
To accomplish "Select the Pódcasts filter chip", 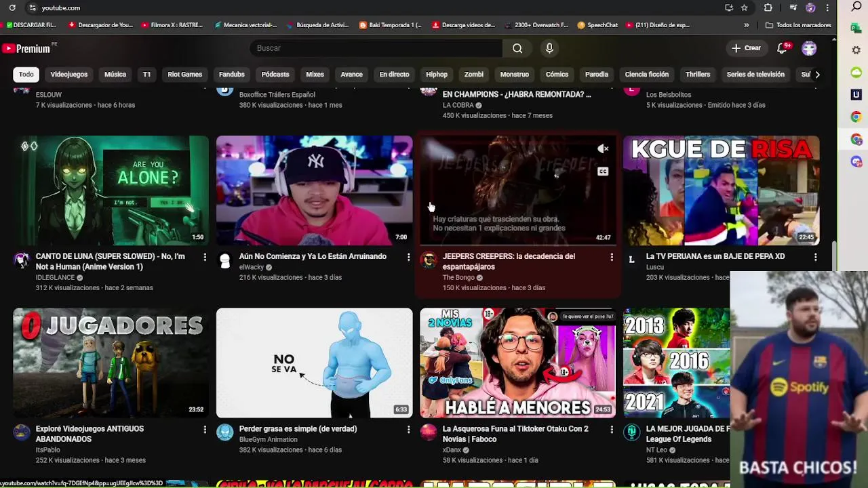I will (275, 75).
